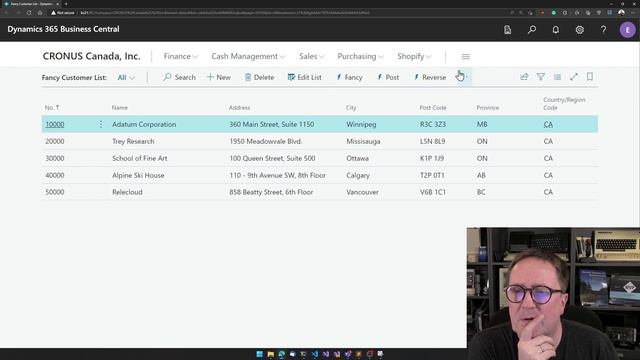The height and width of the screenshot is (360, 640).
Task: Select the Trey Research name cell
Action: click(x=133, y=141)
